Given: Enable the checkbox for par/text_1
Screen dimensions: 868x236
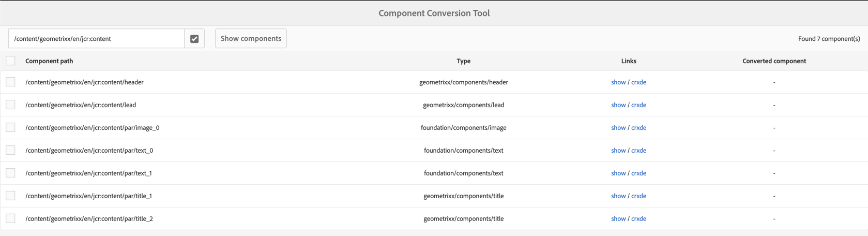Looking at the screenshot, I should click(11, 173).
